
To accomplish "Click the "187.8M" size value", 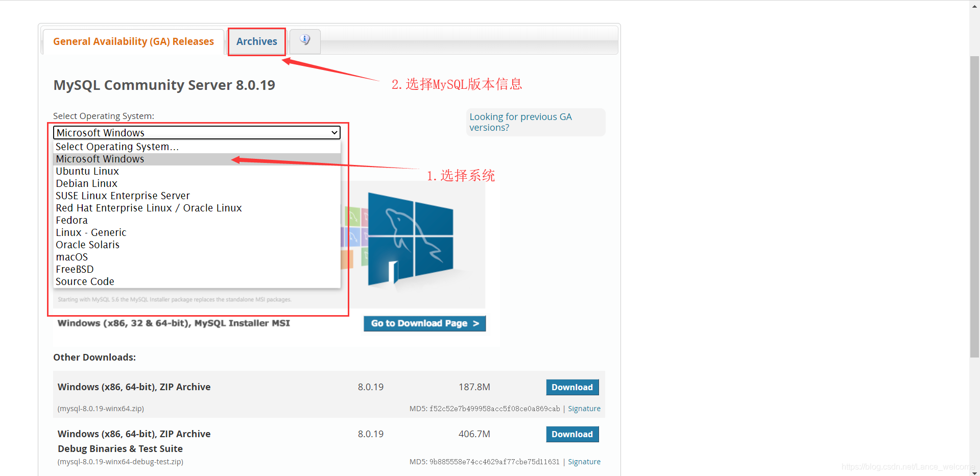I will pos(474,387).
